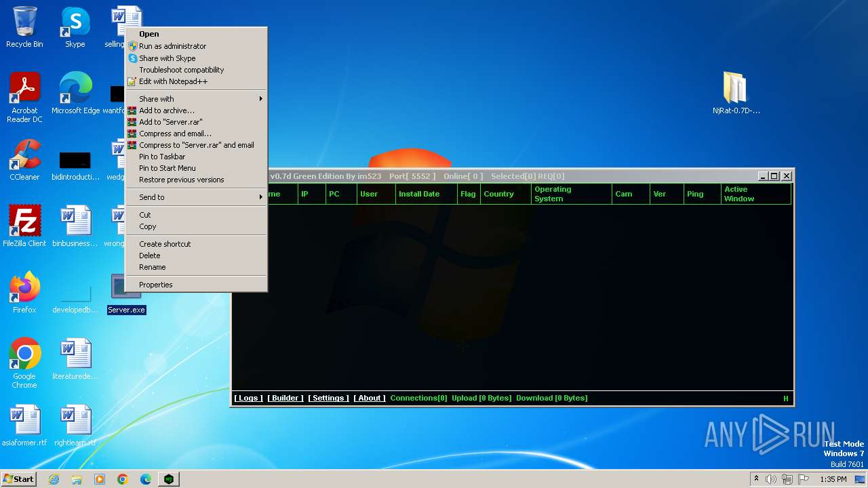Choose Open from the context menu

[x=197, y=34]
